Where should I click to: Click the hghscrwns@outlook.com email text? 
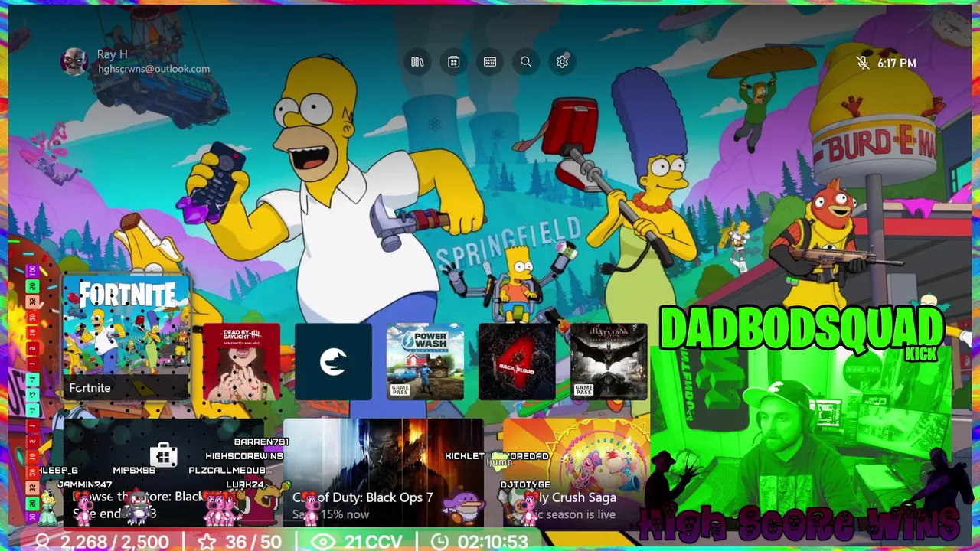(x=154, y=69)
